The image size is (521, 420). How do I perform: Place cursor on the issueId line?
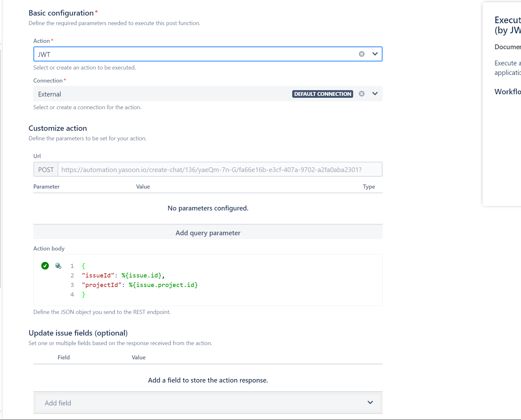coord(123,276)
